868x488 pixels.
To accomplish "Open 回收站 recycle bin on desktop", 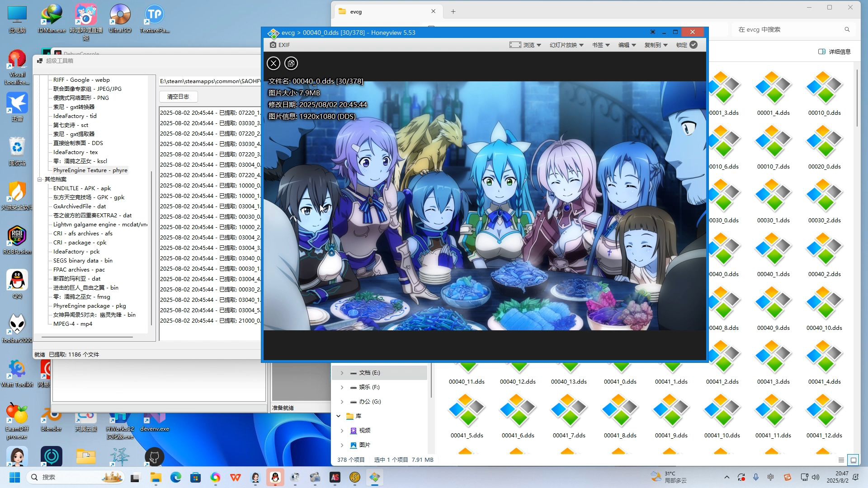I will point(17,151).
